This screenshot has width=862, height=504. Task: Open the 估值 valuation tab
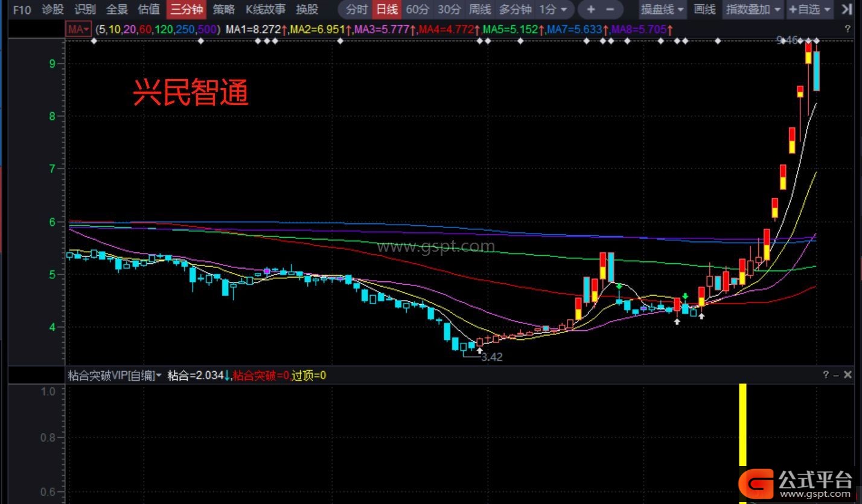tap(148, 9)
